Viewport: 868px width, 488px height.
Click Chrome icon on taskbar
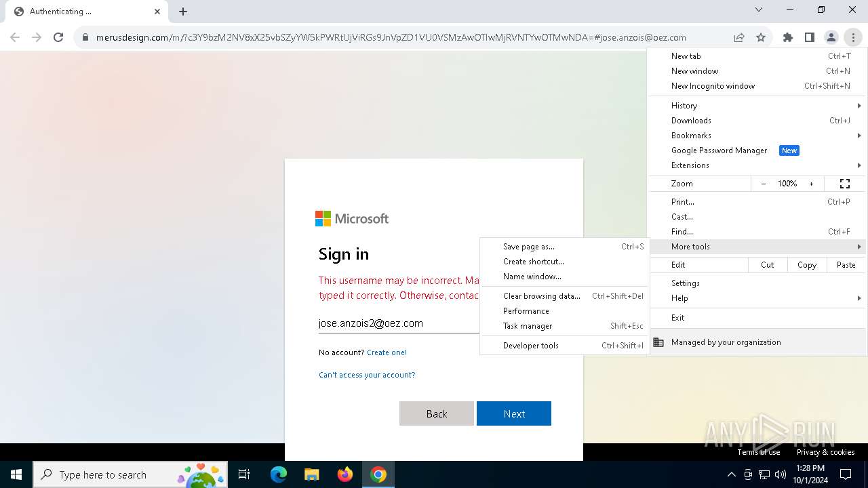(x=378, y=474)
